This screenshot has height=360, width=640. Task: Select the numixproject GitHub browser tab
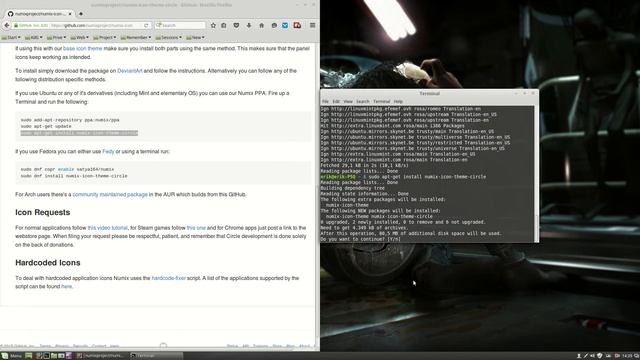tap(40, 14)
